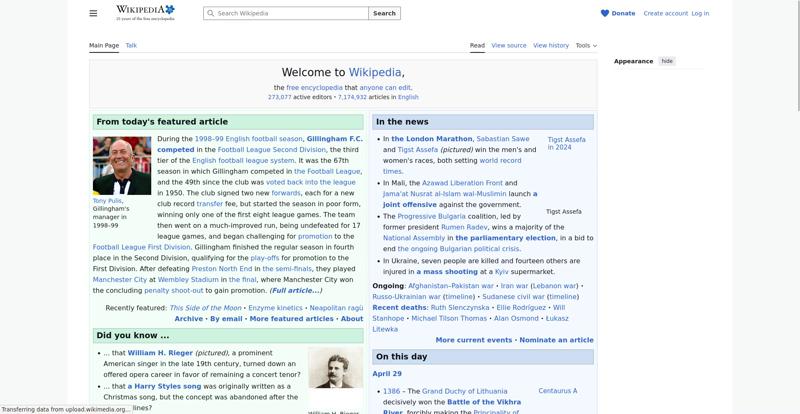This screenshot has height=414, width=800.
Task: Switch to the Talk tab
Action: [x=131, y=45]
